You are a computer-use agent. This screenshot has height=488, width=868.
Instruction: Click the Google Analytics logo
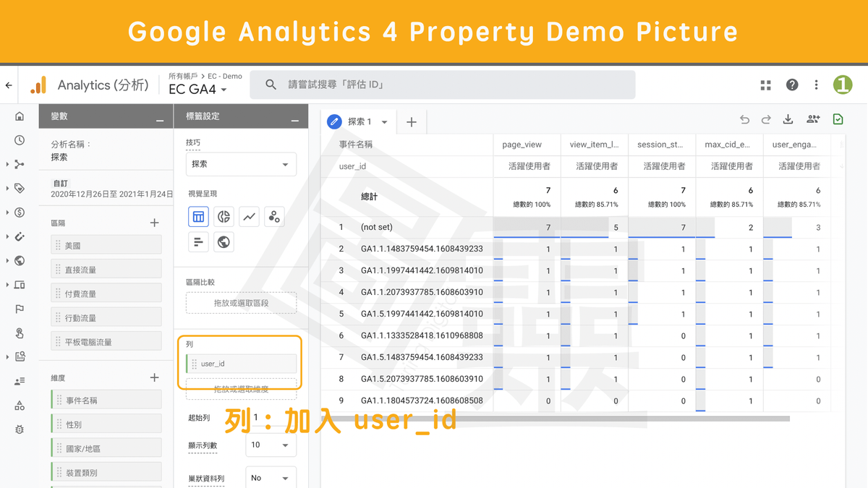[38, 85]
